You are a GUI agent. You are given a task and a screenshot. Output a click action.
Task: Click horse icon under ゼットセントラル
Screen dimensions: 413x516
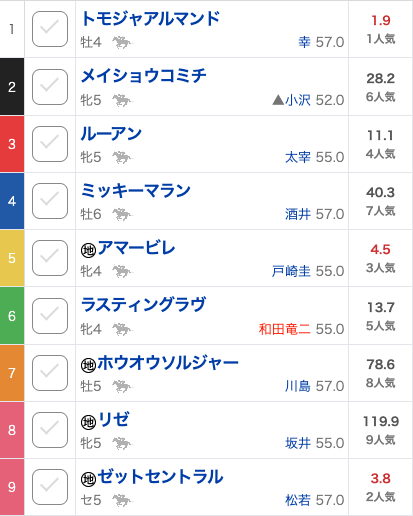click(122, 500)
